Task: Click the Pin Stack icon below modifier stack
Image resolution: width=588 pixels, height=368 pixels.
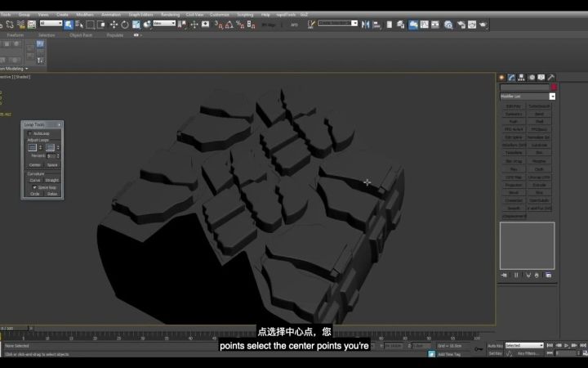Action: point(504,276)
